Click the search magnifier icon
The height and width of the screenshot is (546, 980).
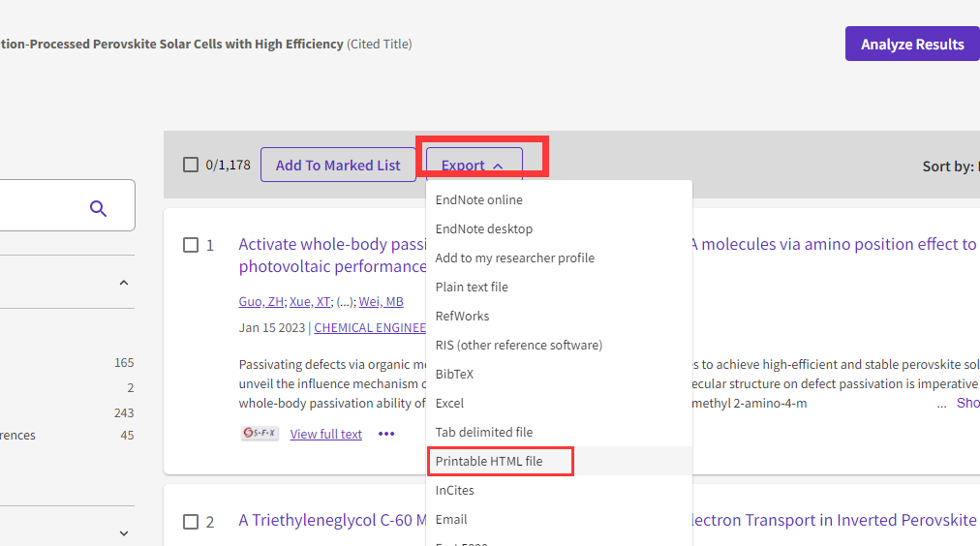point(98,207)
